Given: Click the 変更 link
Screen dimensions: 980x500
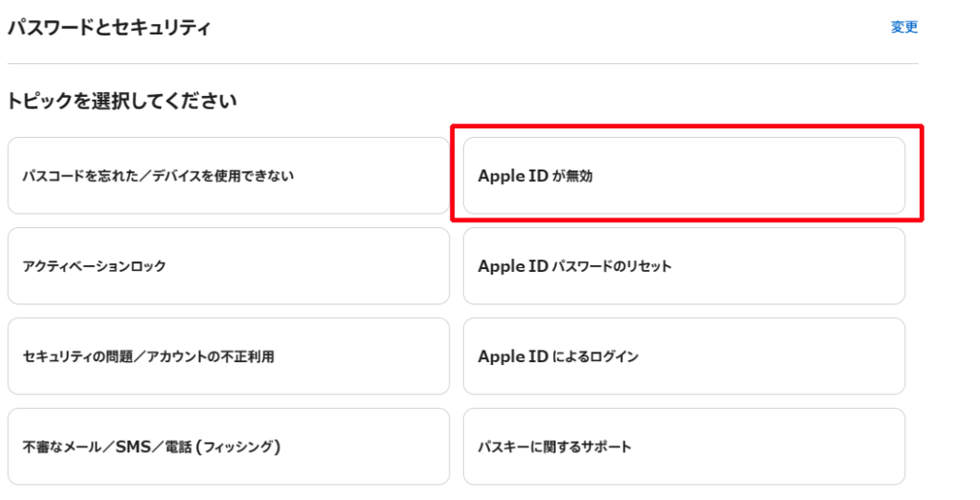Looking at the screenshot, I should click(x=903, y=28).
